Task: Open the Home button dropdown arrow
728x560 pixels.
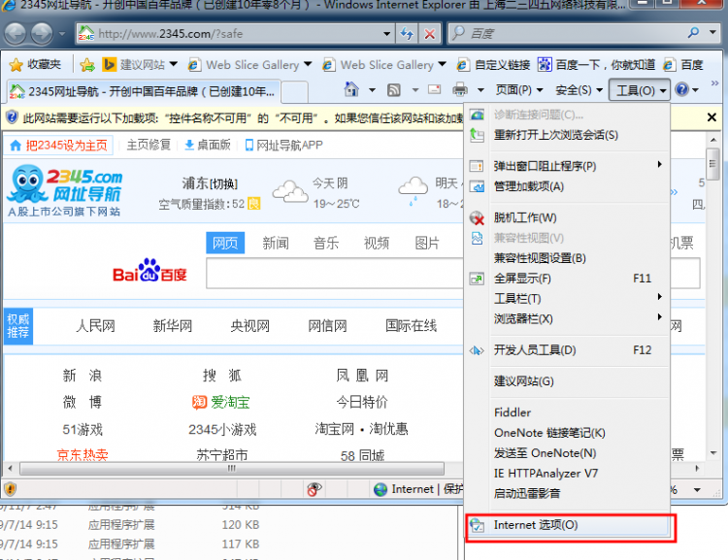Action: click(x=372, y=89)
